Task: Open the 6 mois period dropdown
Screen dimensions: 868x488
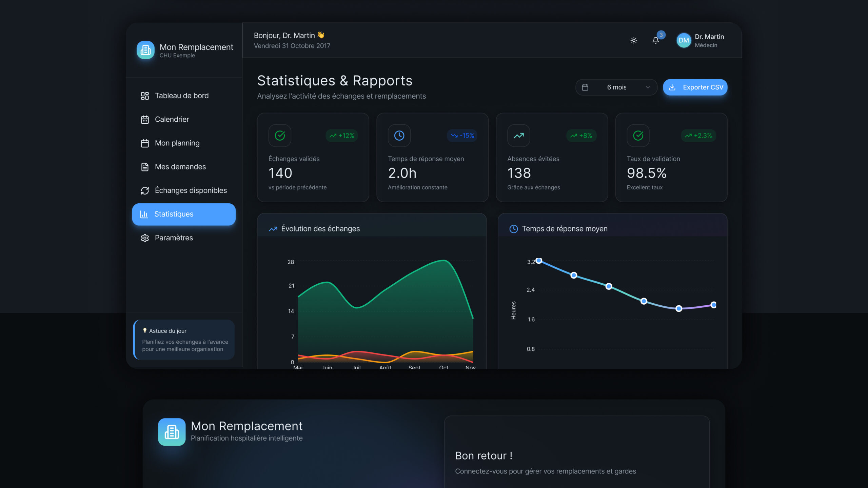Action: (616, 87)
